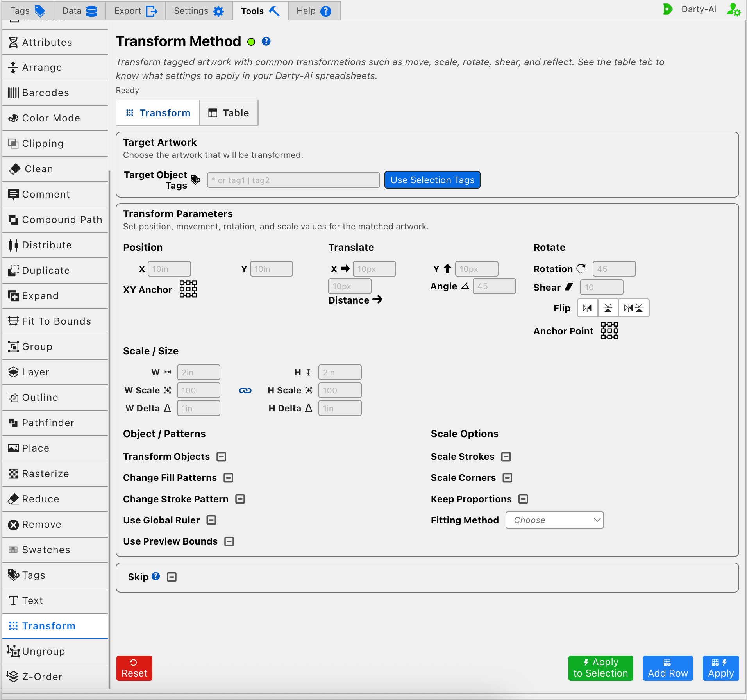Click the Add Row button
This screenshot has width=747, height=700.
668,668
